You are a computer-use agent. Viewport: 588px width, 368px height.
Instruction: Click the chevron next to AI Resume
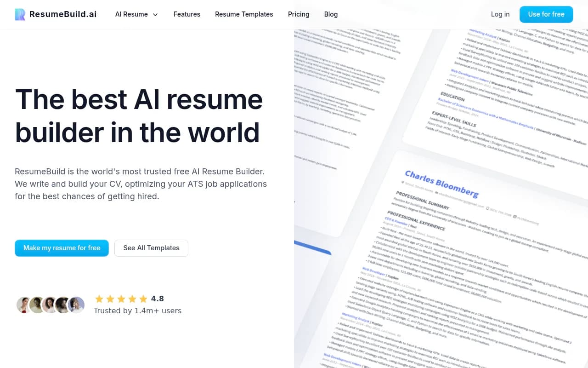(155, 14)
